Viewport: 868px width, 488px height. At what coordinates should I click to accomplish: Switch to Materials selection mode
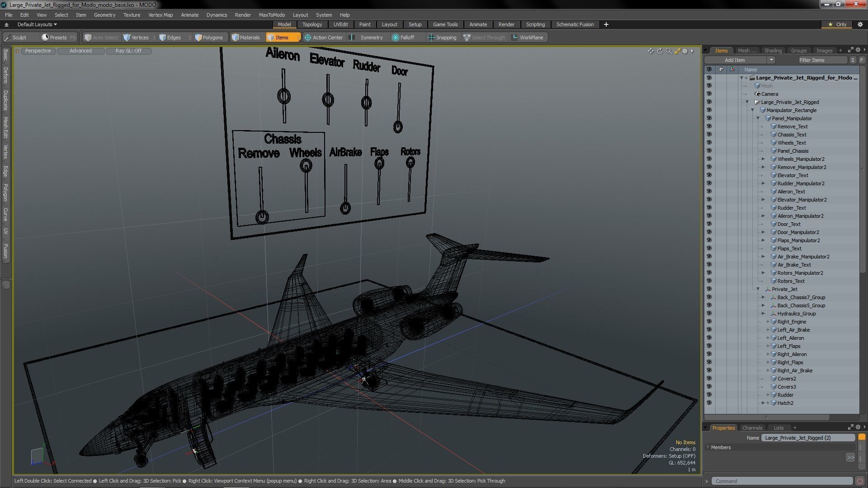[246, 38]
